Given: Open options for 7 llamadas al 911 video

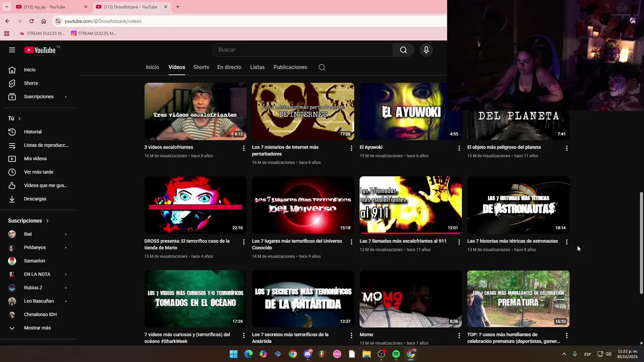Looking at the screenshot, I should click(x=459, y=242).
